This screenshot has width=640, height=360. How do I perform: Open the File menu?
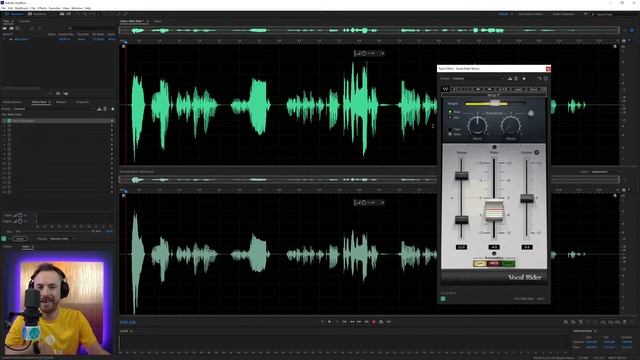(3, 8)
